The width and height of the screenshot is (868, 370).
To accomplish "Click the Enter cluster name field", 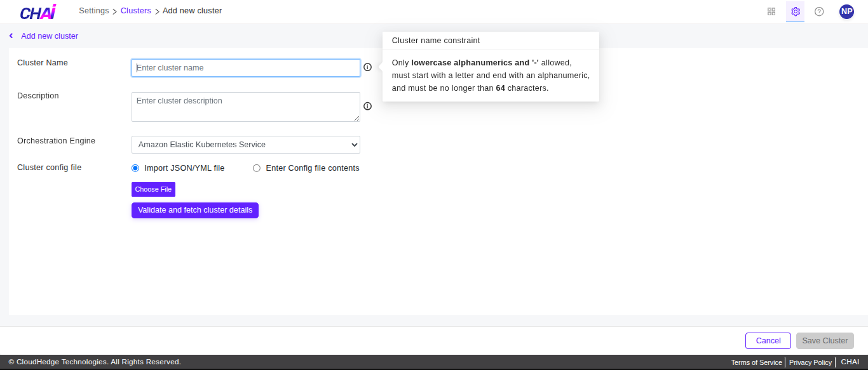I will [x=245, y=67].
